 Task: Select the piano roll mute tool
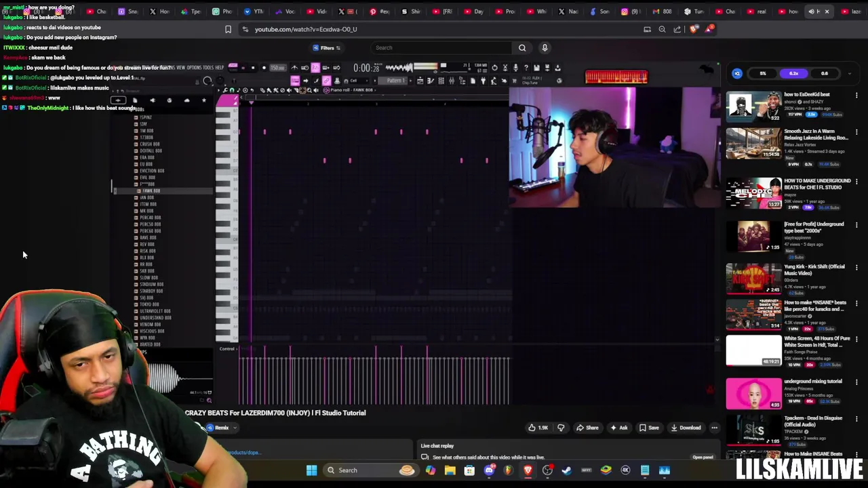[x=290, y=90]
